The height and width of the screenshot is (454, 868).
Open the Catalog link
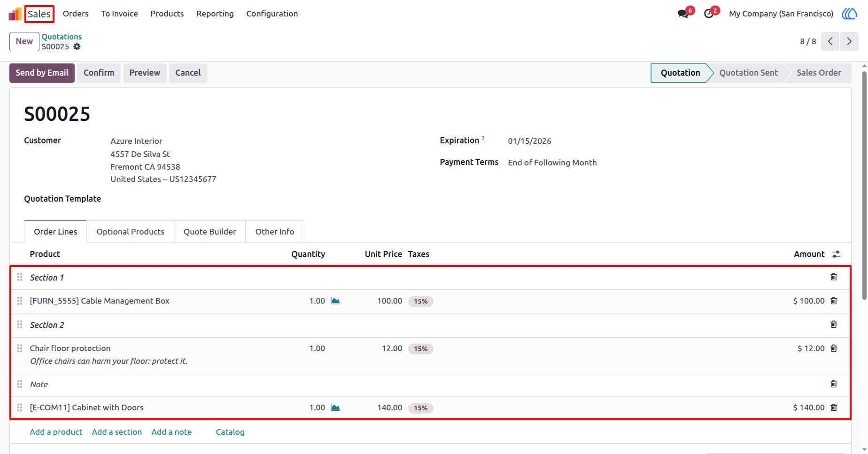[x=230, y=432]
